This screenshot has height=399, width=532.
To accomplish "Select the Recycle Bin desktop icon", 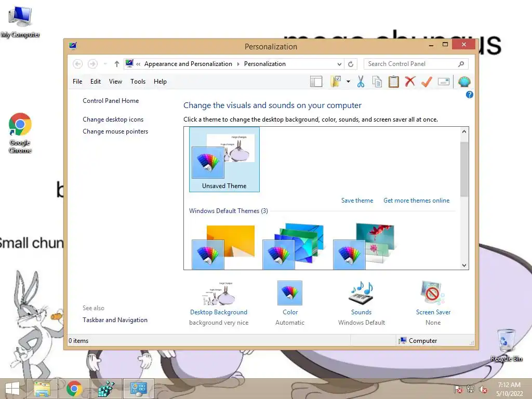I will [506, 345].
